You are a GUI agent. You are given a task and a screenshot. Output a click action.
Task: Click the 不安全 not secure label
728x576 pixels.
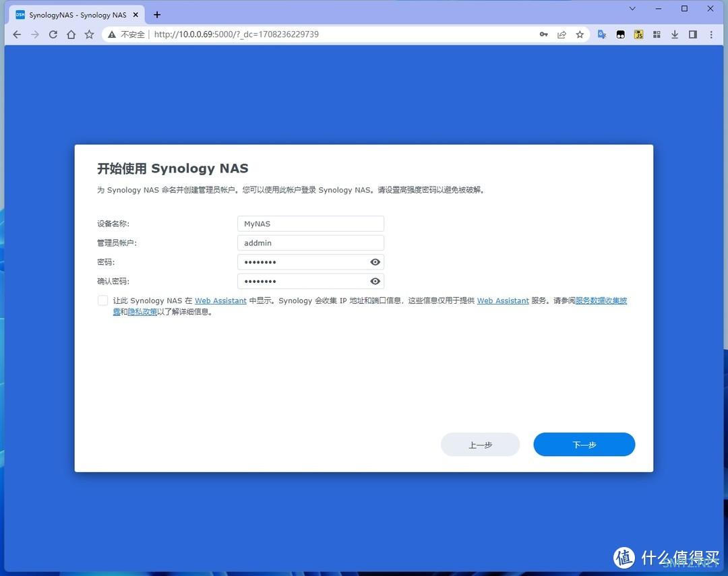click(133, 34)
